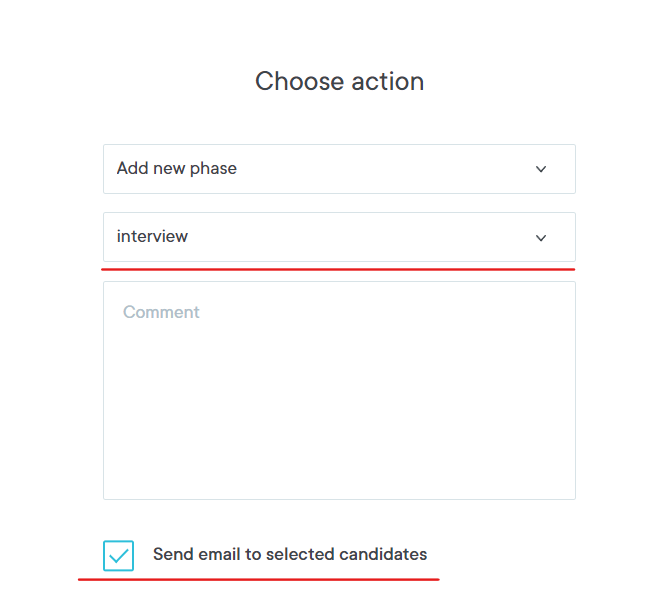Click the "Choose action" heading
Viewport: 672px width, 596px height.
pyautogui.click(x=339, y=81)
